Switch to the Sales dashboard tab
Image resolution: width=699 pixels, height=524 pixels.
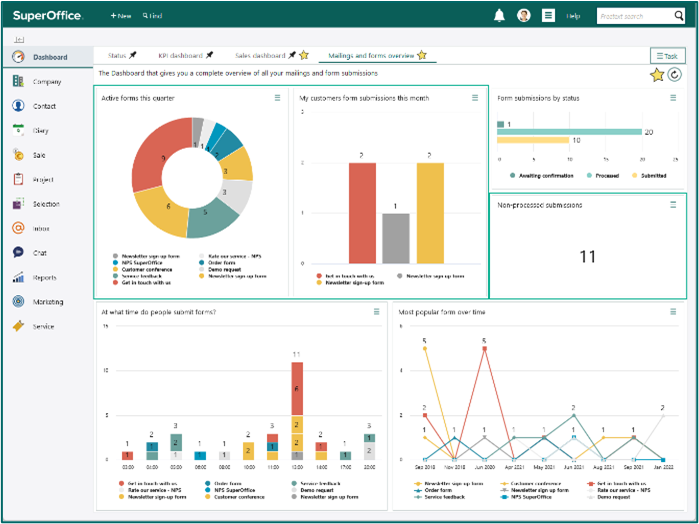[x=260, y=56]
